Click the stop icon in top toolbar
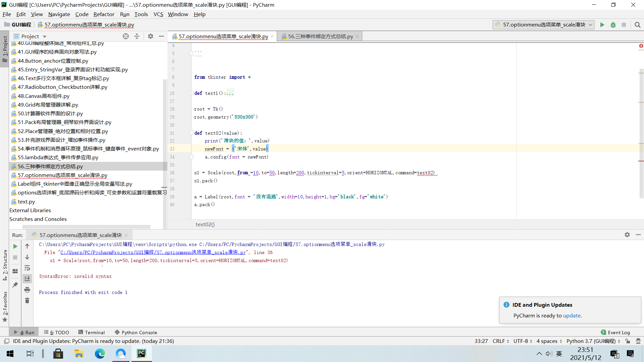Viewport: 644px width, 362px height. [x=624, y=25]
